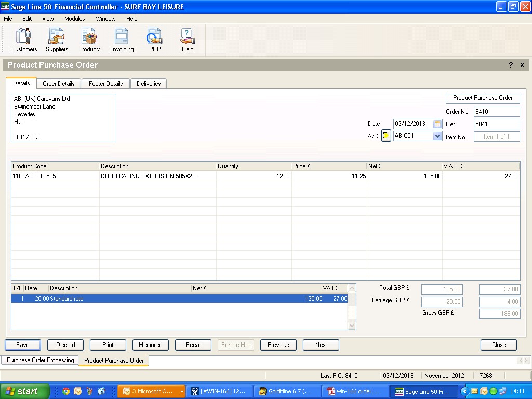Expand the A/C account dropdown ABIC01
Viewport: 532px width, 399px height.
pyautogui.click(x=437, y=136)
